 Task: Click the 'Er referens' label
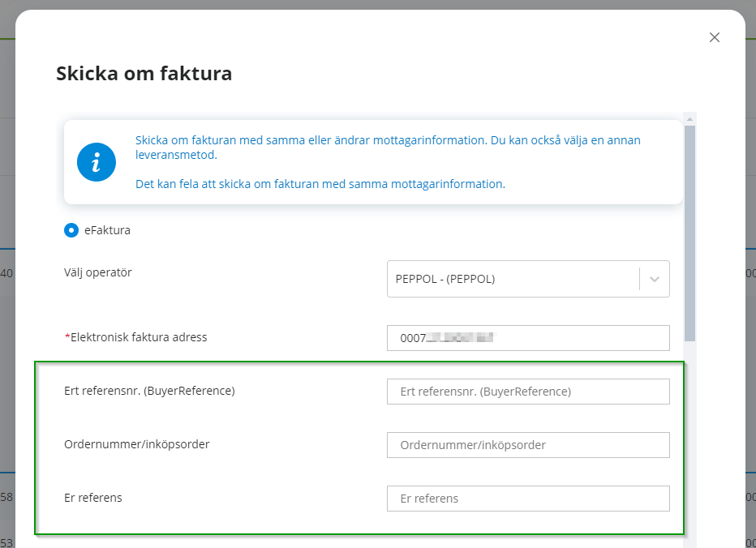[93, 498]
